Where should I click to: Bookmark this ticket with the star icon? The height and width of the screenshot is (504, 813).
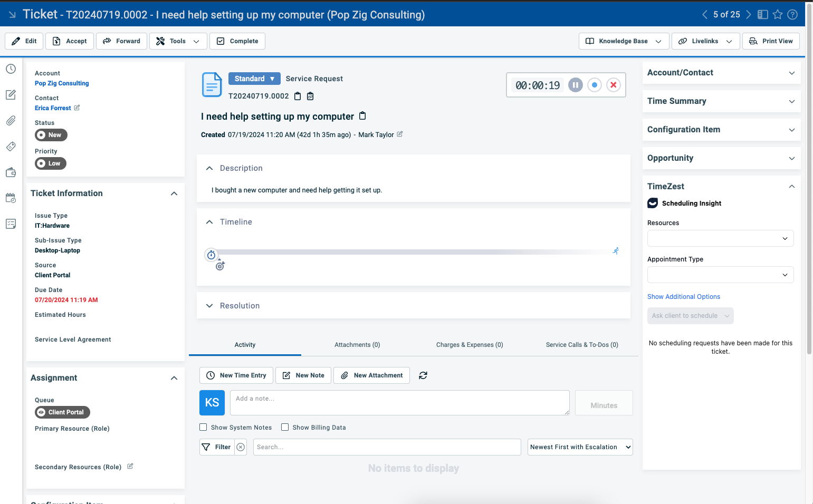click(x=778, y=15)
